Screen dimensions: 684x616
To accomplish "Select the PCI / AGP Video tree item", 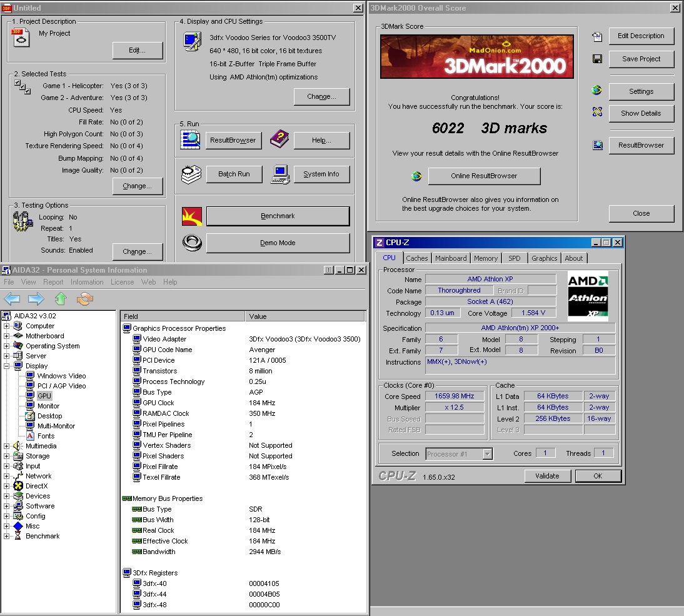I will point(61,386).
